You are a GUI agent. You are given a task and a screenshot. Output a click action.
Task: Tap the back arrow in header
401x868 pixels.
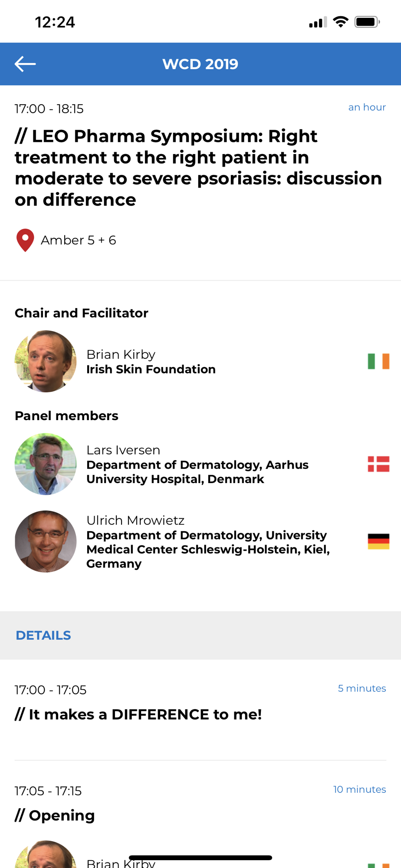click(x=25, y=64)
